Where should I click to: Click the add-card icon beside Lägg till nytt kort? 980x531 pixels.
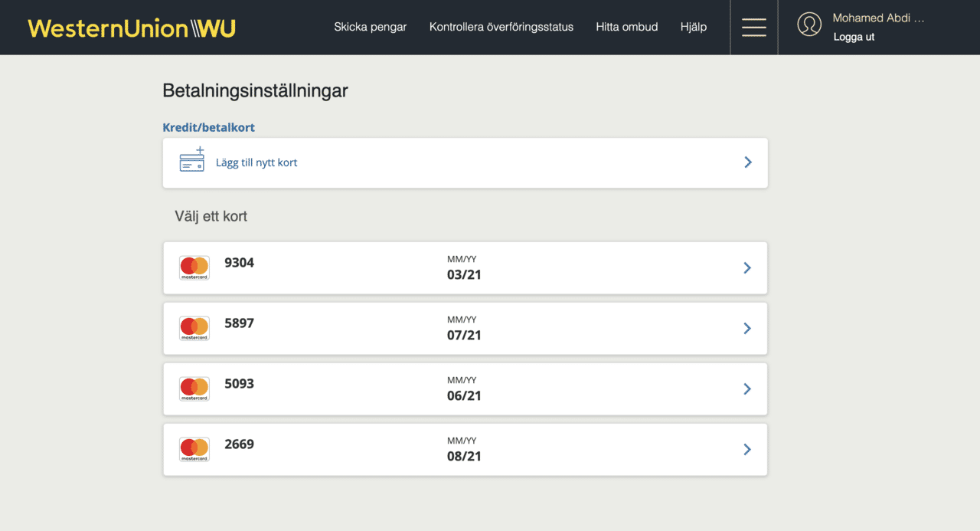pyautogui.click(x=193, y=161)
